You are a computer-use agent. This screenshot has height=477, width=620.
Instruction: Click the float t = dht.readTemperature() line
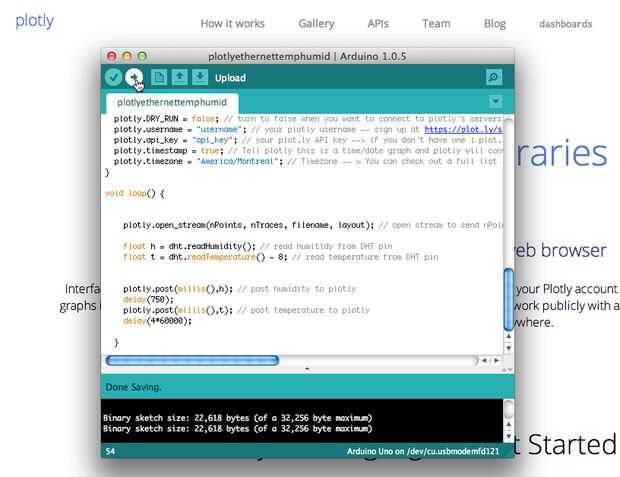pos(281,257)
